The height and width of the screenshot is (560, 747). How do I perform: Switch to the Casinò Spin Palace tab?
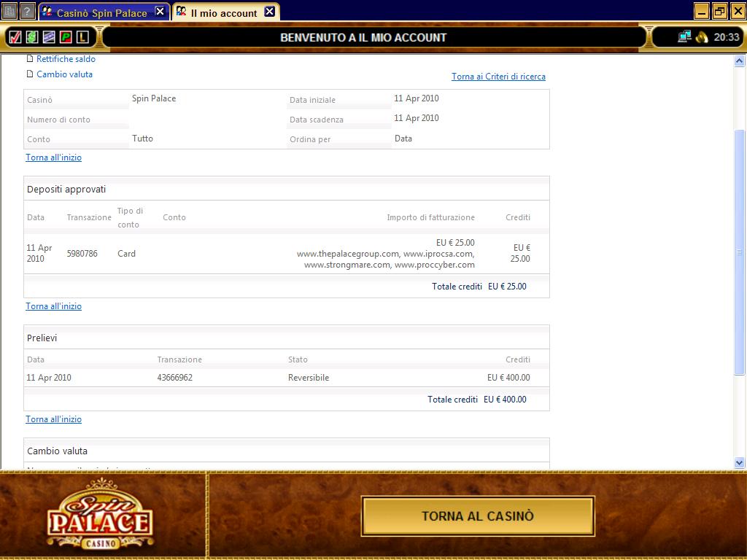(102, 12)
